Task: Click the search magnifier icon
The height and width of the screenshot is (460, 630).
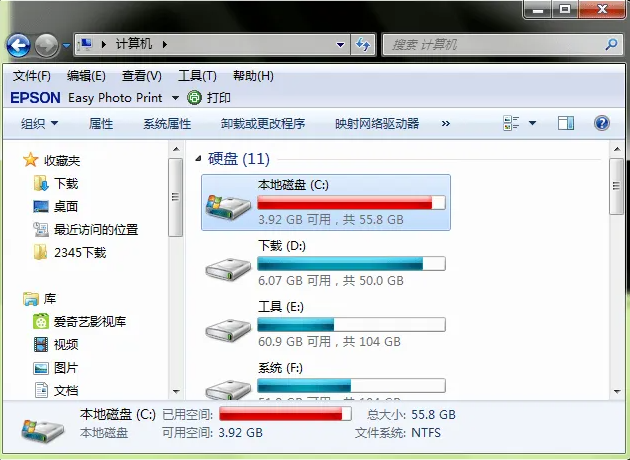Action: [x=611, y=44]
